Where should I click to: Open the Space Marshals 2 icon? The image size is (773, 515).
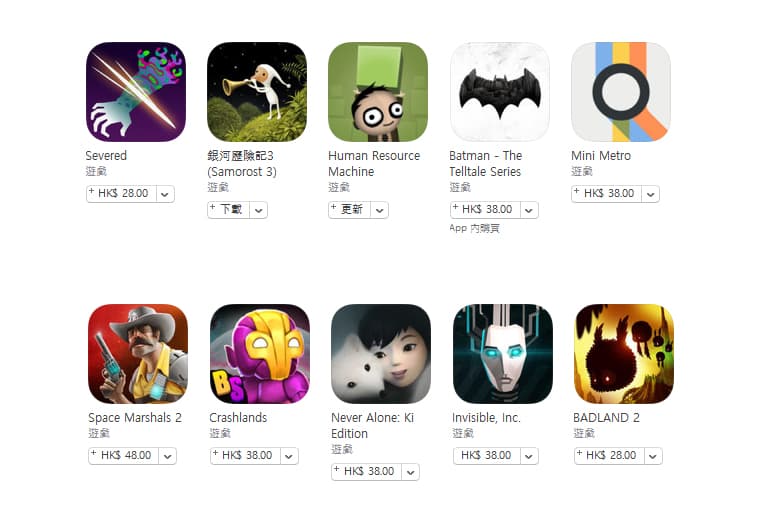(x=138, y=354)
